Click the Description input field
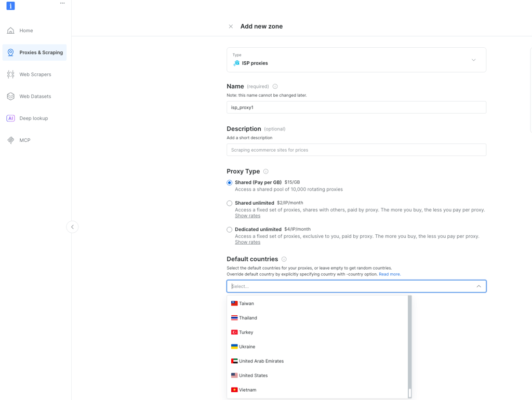The width and height of the screenshot is (532, 400). 356,150
